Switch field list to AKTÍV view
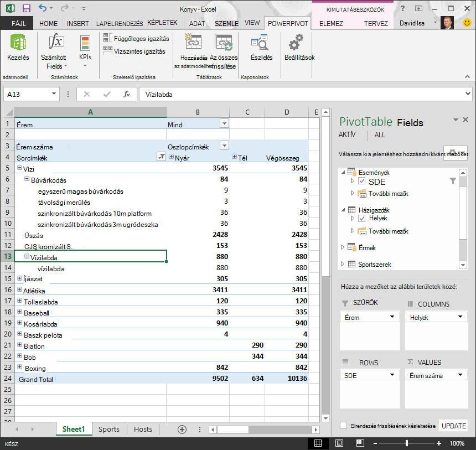 click(346, 135)
